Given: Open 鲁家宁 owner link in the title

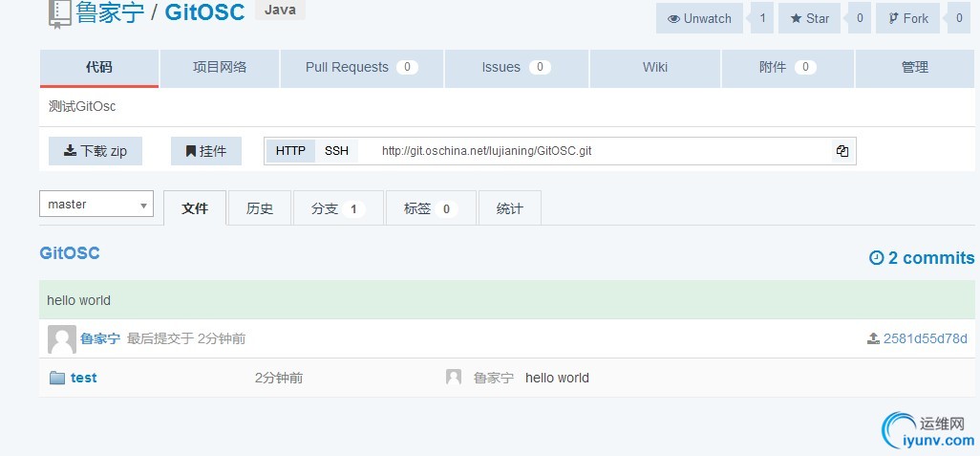Looking at the screenshot, I should 110,11.
